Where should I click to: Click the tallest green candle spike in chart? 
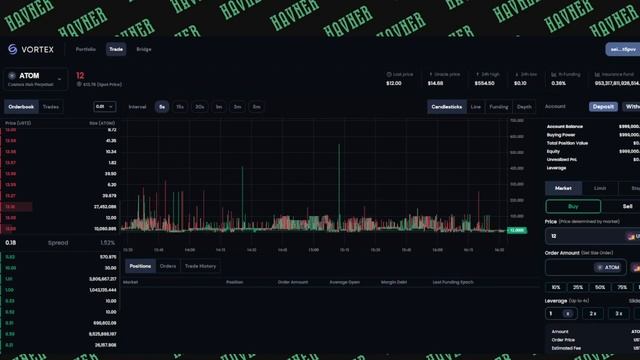(339, 186)
